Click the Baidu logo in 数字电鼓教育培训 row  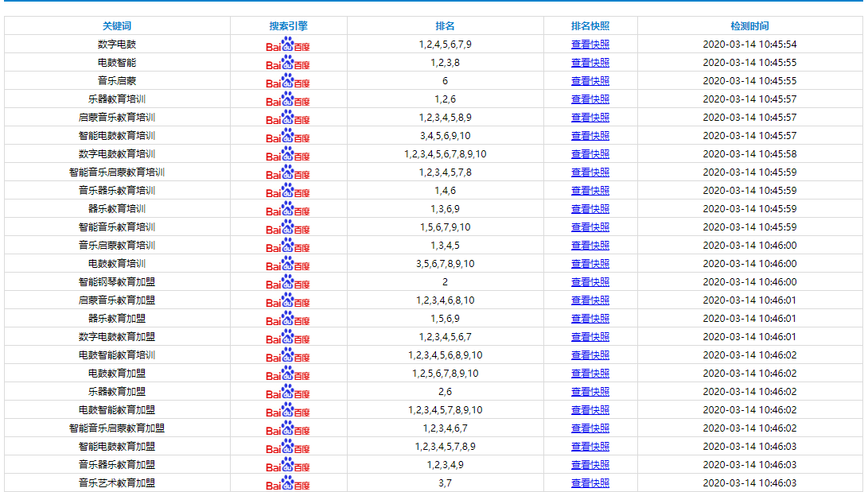point(288,153)
